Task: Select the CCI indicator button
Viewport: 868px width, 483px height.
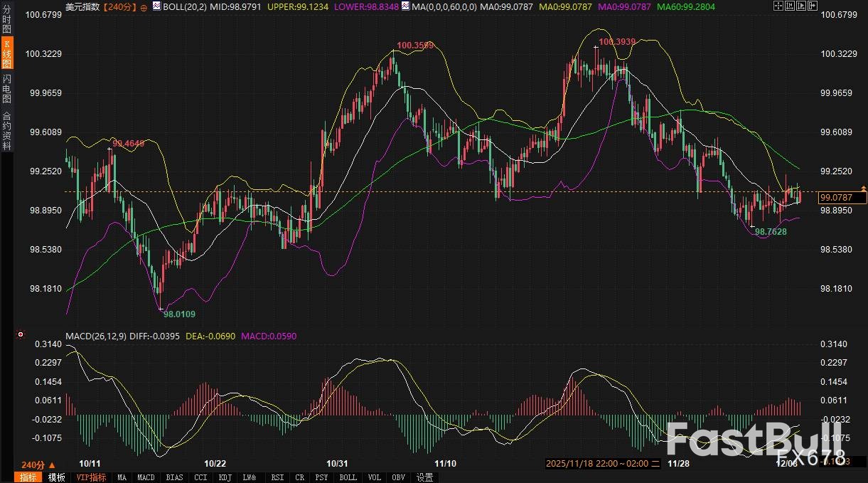Action: (x=200, y=477)
